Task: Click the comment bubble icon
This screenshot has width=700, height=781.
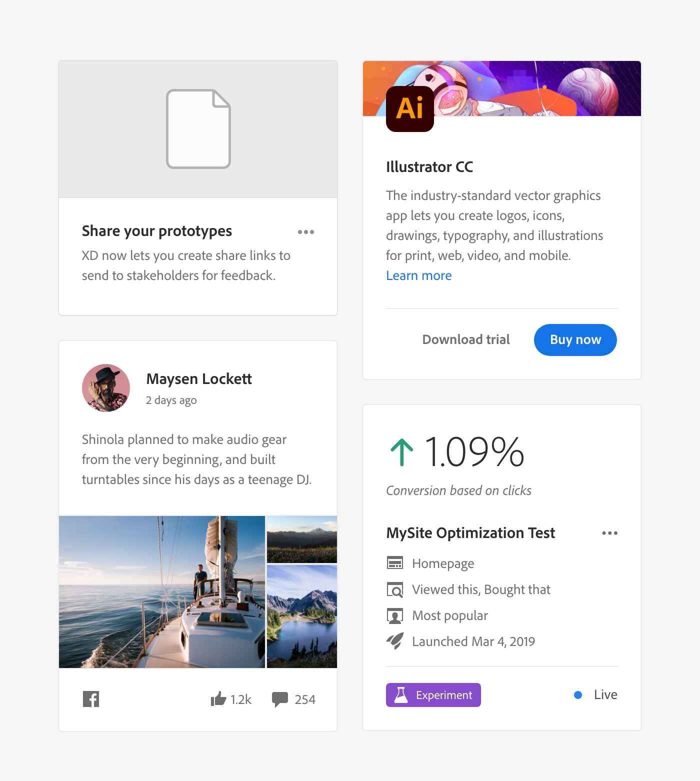Action: (x=279, y=699)
